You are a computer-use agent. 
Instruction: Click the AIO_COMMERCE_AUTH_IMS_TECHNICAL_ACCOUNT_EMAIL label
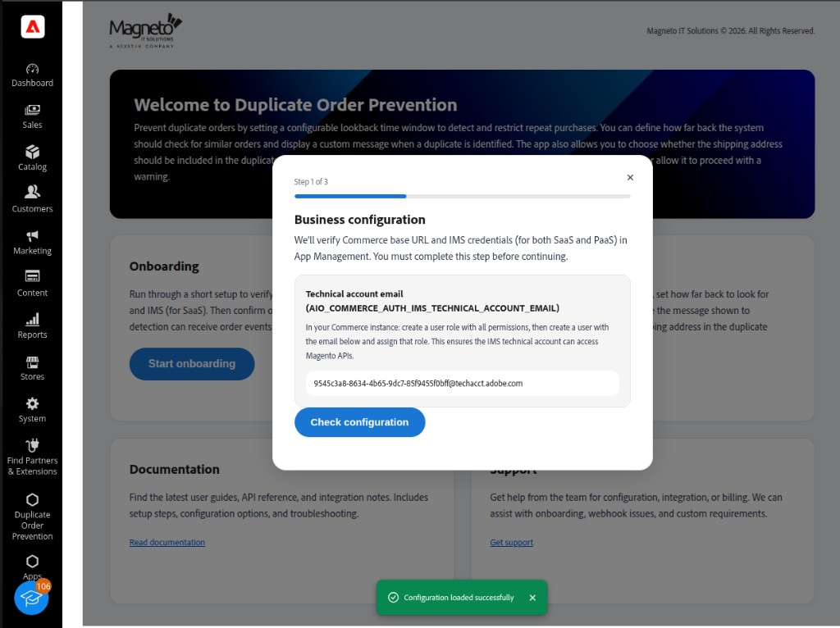click(x=432, y=307)
